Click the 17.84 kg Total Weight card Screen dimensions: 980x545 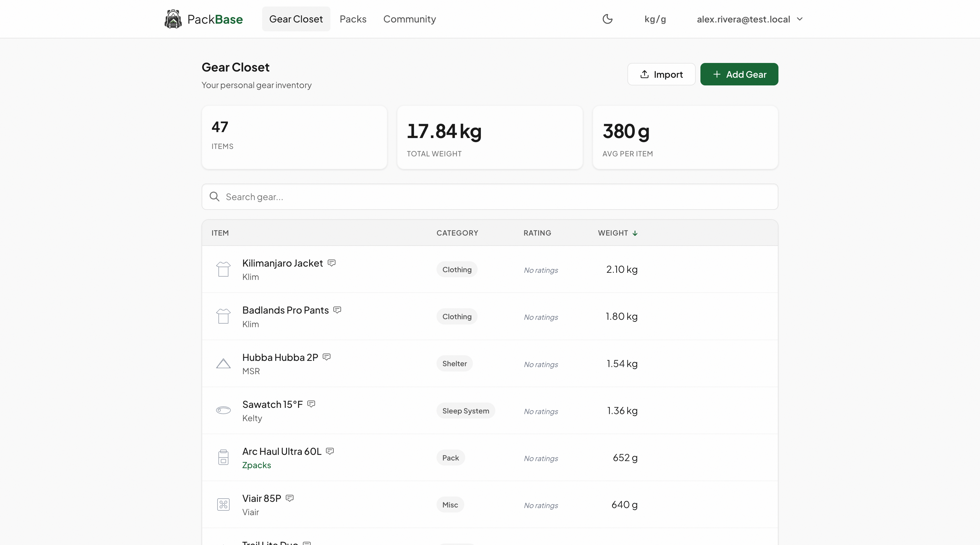point(490,137)
